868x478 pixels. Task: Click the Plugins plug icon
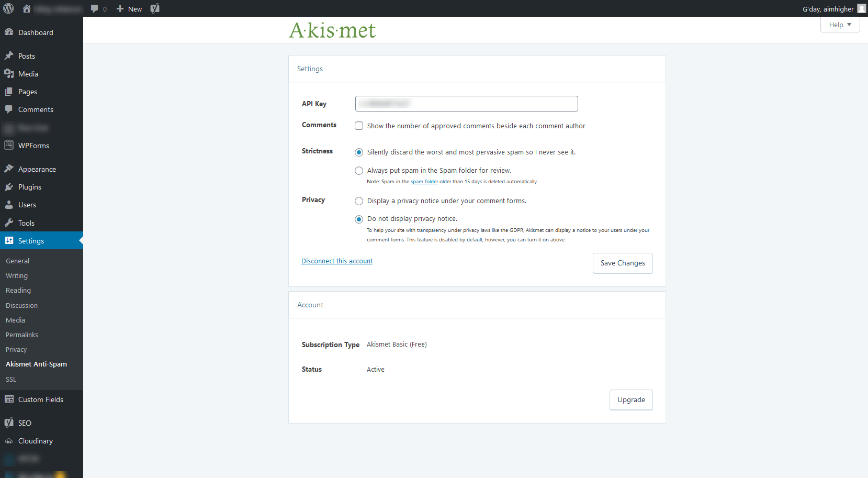9,186
